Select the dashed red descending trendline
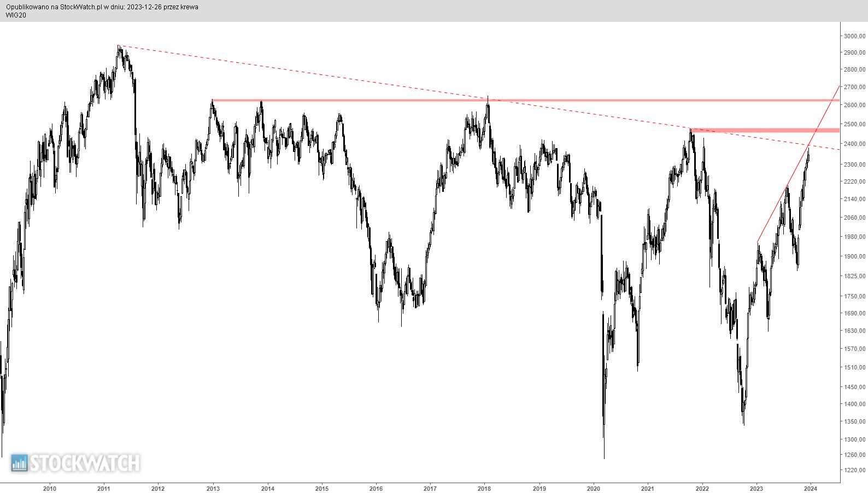This screenshot has height=493, width=868. (x=478, y=97)
